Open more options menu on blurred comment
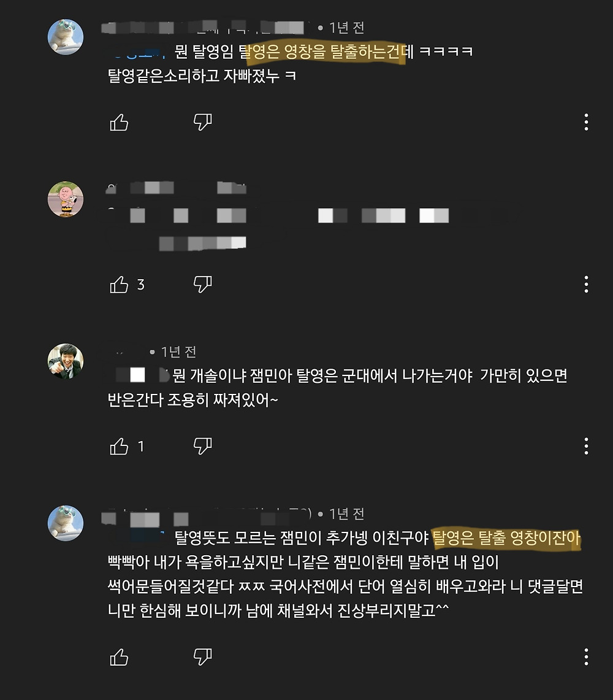 click(x=586, y=284)
